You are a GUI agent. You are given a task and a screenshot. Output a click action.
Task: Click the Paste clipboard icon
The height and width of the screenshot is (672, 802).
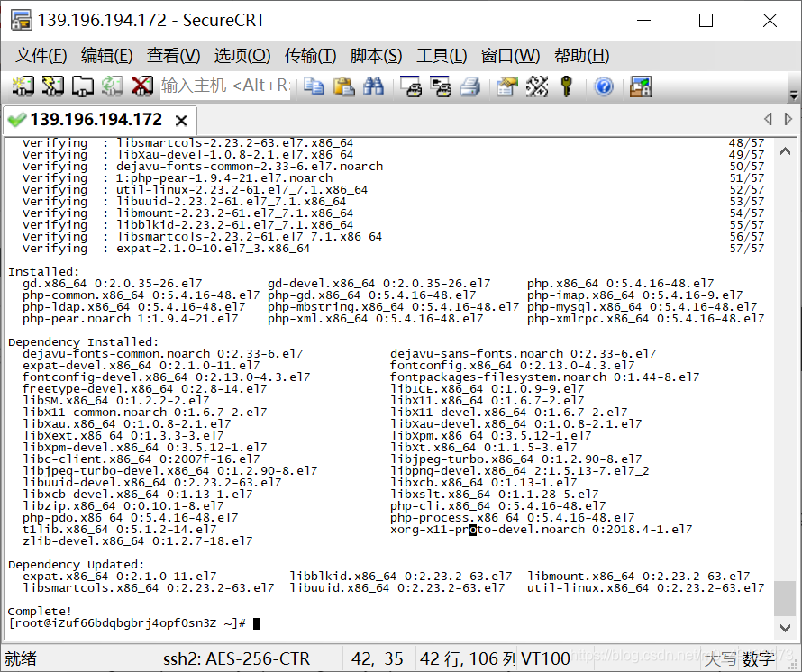(343, 86)
